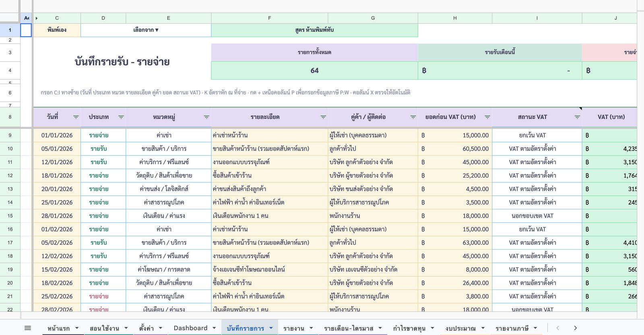Click the รายรับเดือนนี้ header cell
Image resolution: width=644 pixels, height=335 pixels.
point(500,52)
